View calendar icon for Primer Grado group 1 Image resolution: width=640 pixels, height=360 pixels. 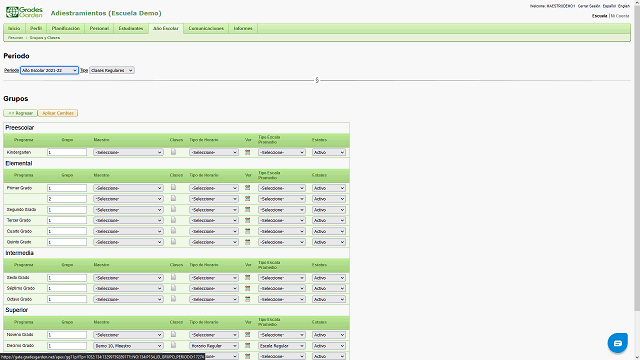click(247, 188)
